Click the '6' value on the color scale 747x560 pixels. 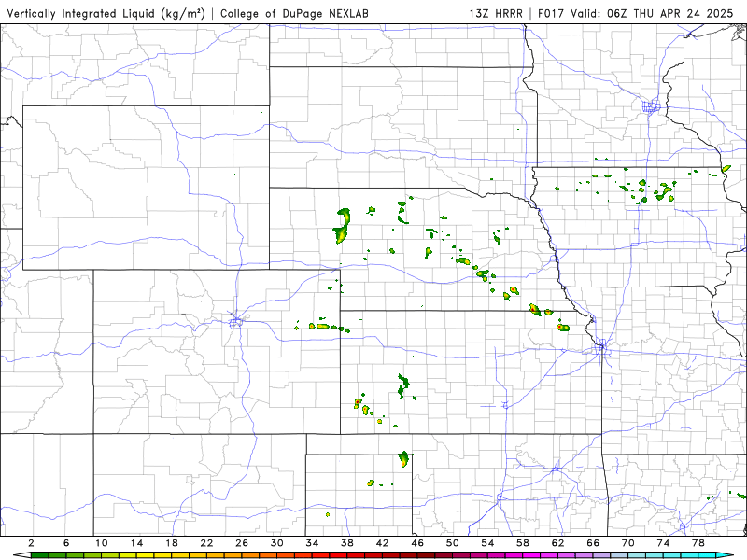click(x=66, y=543)
